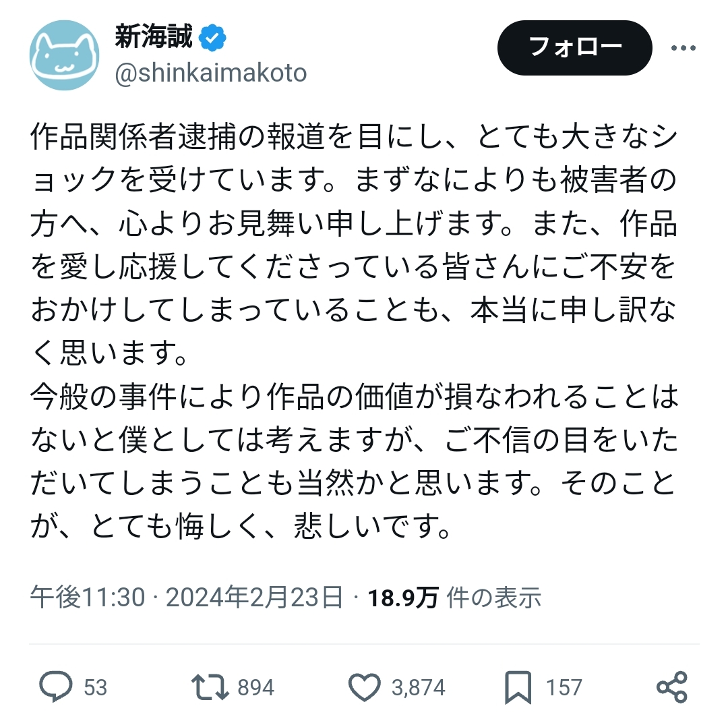Click the like count 3,874
The image size is (728, 725).
[419, 687]
